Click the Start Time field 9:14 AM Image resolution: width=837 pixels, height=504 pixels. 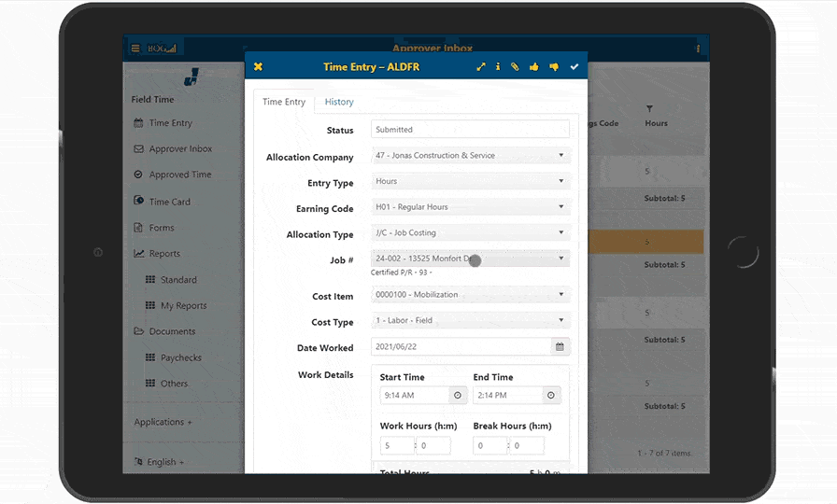[416, 395]
